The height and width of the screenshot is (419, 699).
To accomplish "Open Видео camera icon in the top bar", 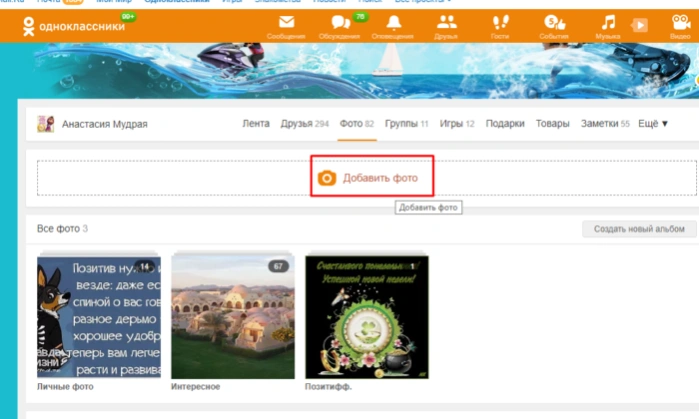I will 680,26.
